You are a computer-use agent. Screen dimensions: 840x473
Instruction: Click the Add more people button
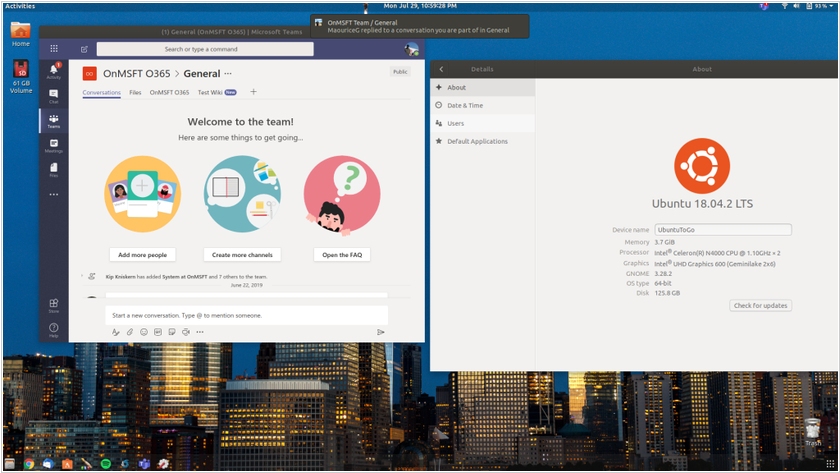[142, 255]
